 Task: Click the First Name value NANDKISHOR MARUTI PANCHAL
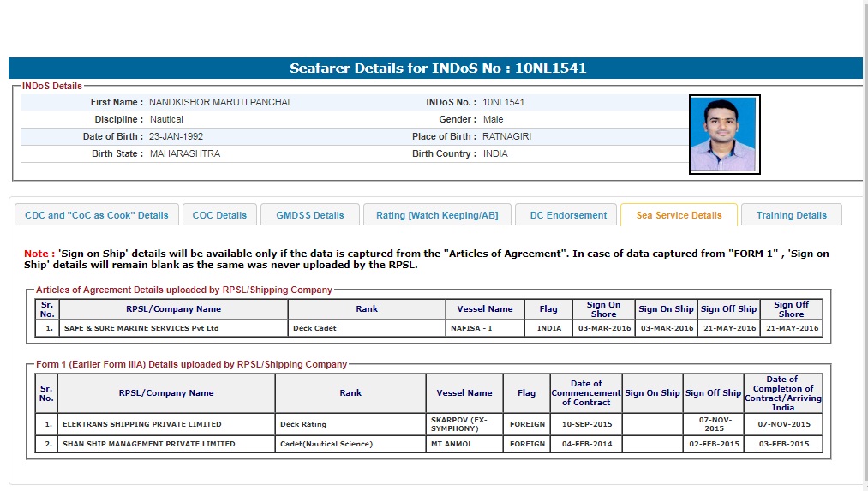click(221, 102)
